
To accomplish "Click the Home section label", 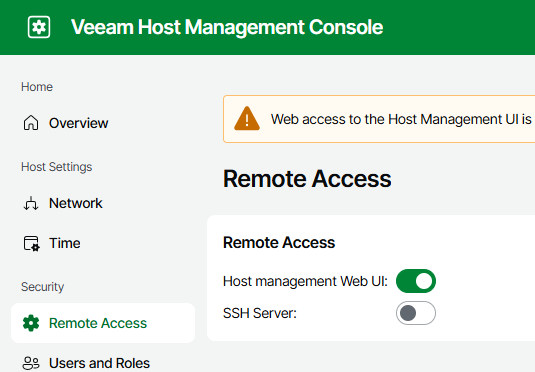I will 37,87.
